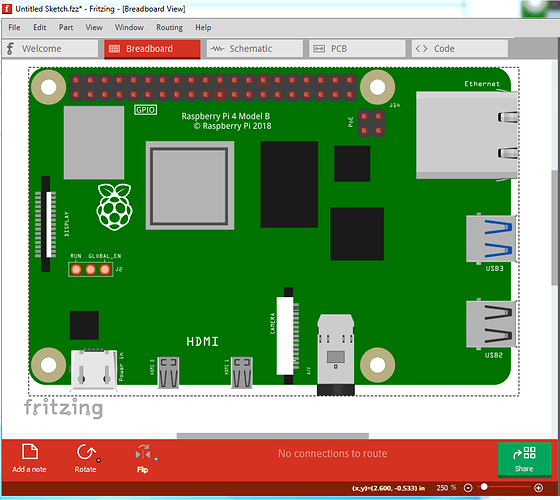Click the RUN header pin
The height and width of the screenshot is (500, 560).
(x=76, y=269)
